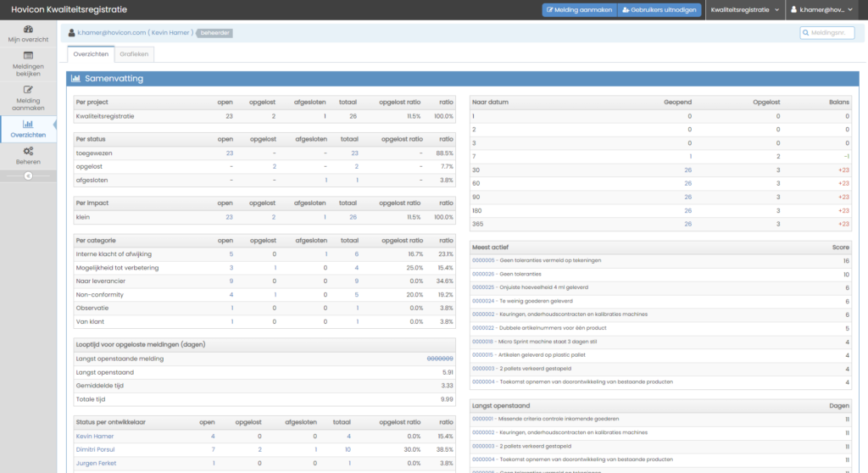Open melding 0000005 in Meest actief
Viewport: 868px width, 473px height.
[482, 262]
